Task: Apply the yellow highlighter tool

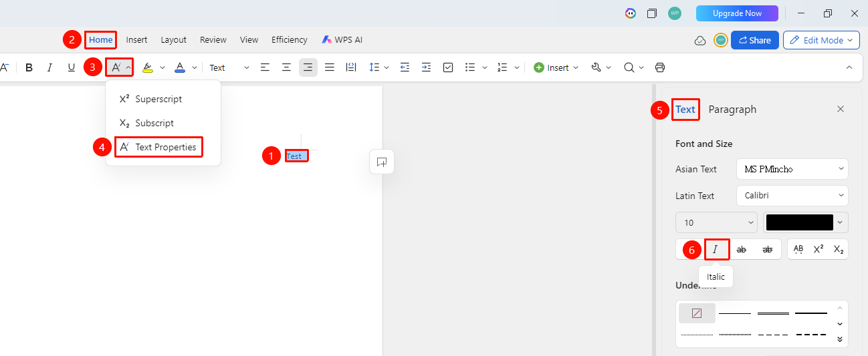Action: [148, 67]
